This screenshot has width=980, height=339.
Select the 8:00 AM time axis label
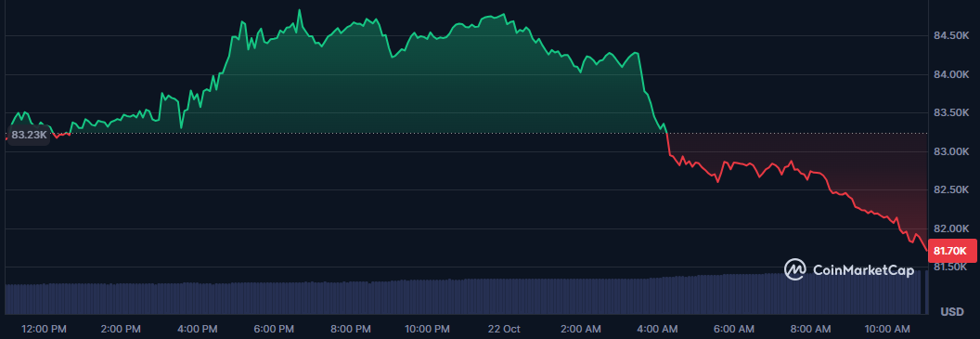[x=810, y=329]
